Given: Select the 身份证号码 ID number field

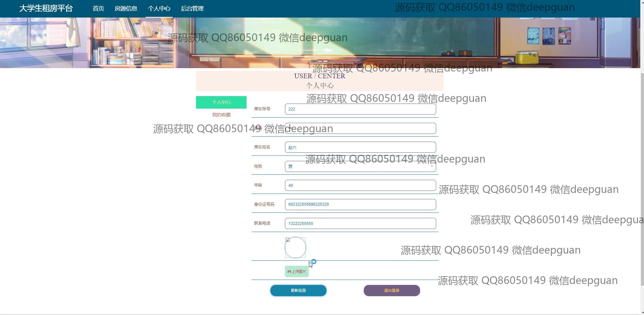Looking at the screenshot, I should click(360, 204).
